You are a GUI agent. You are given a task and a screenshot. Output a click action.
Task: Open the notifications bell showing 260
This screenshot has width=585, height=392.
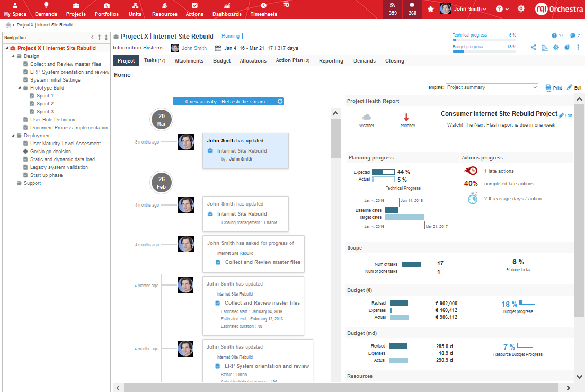pos(412,9)
